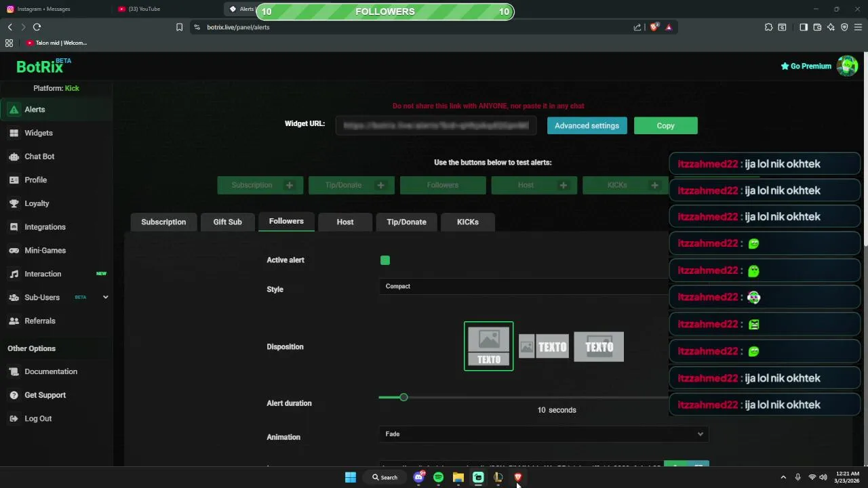
Task: Open Brave Wallet icon
Action: [817, 27]
